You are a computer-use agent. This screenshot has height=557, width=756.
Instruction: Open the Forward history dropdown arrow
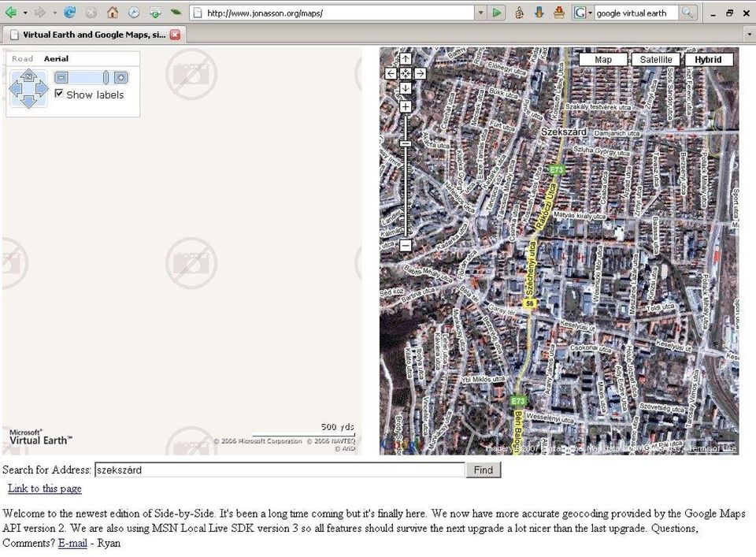tap(54, 13)
